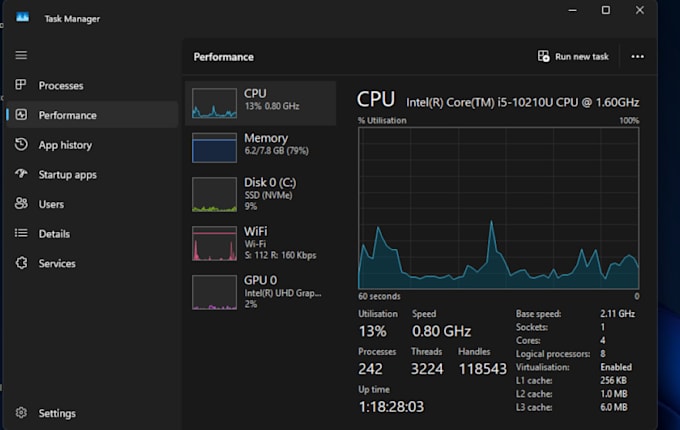Screen dimensions: 680x430
Task: Click the Intel(R) Core(TM) i5-10210U processor name
Action: click(x=522, y=102)
